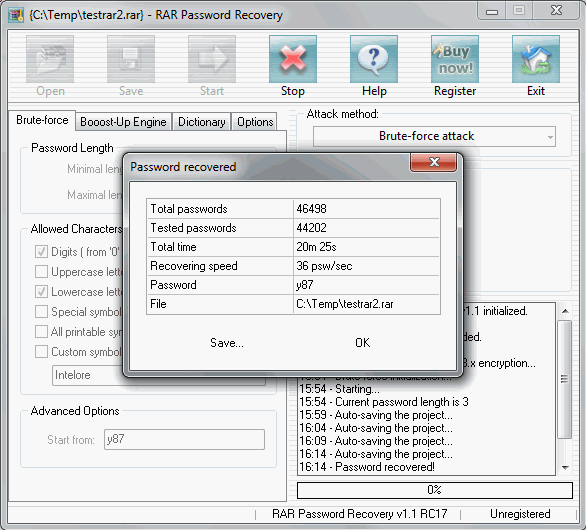This screenshot has width=586, height=530.
Task: Minimize the RAR Password Recovery window
Action: [491, 11]
